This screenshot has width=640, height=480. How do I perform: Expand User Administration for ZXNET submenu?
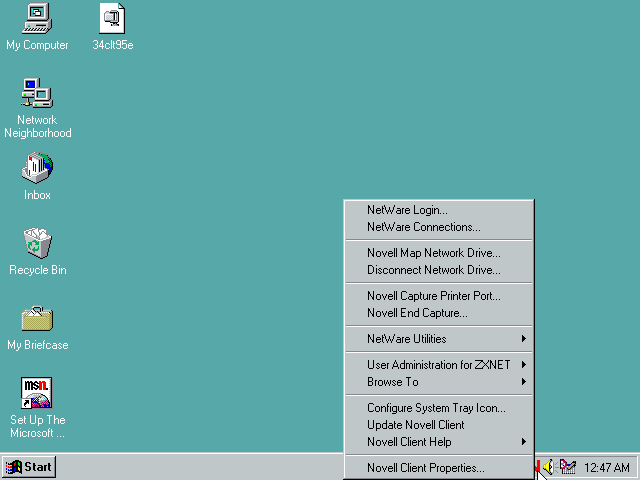click(x=439, y=365)
